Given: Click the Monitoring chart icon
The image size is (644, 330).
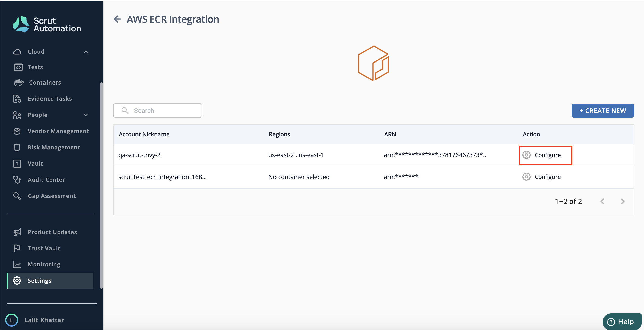Looking at the screenshot, I should pos(17,264).
